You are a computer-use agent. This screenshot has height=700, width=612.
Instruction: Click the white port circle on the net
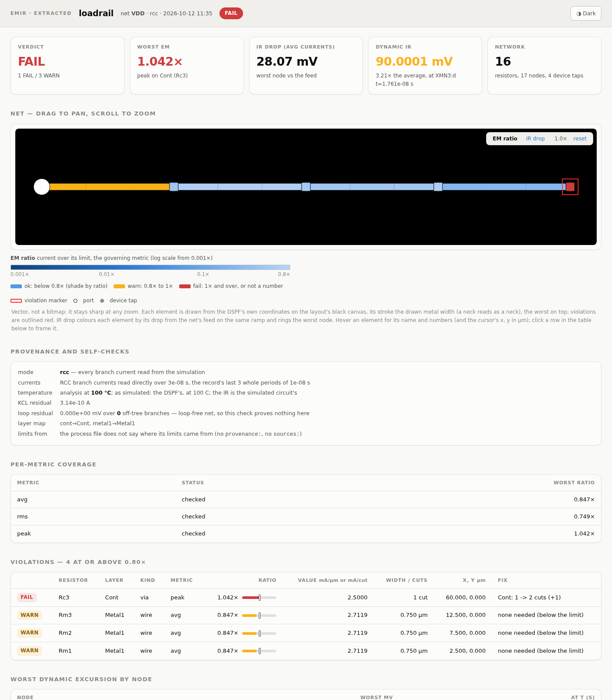[x=42, y=187]
